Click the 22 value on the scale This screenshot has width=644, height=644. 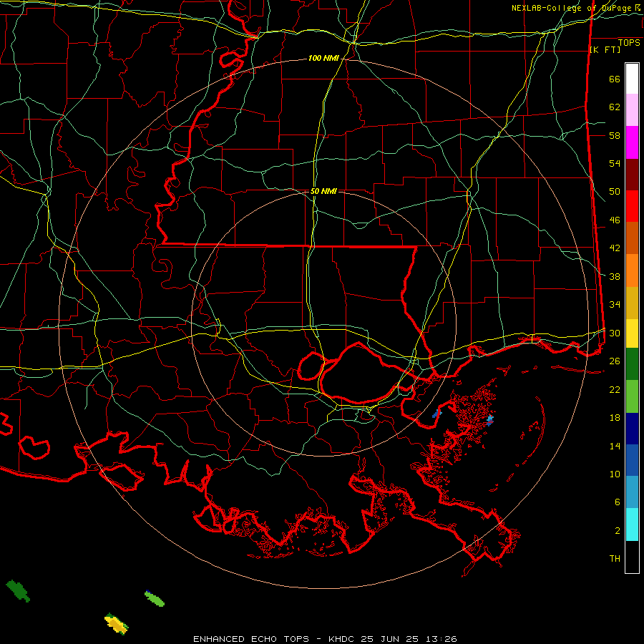tap(615, 389)
